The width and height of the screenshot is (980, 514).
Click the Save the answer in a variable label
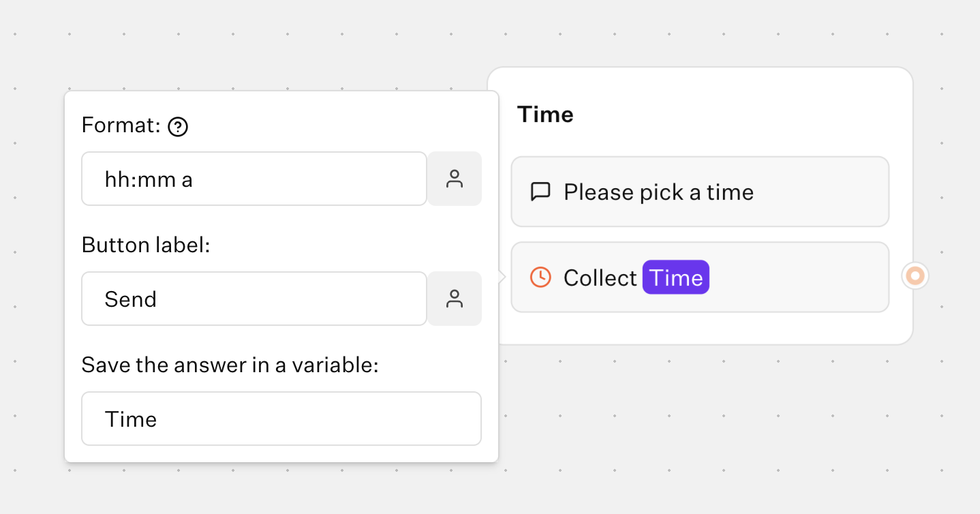coord(230,365)
